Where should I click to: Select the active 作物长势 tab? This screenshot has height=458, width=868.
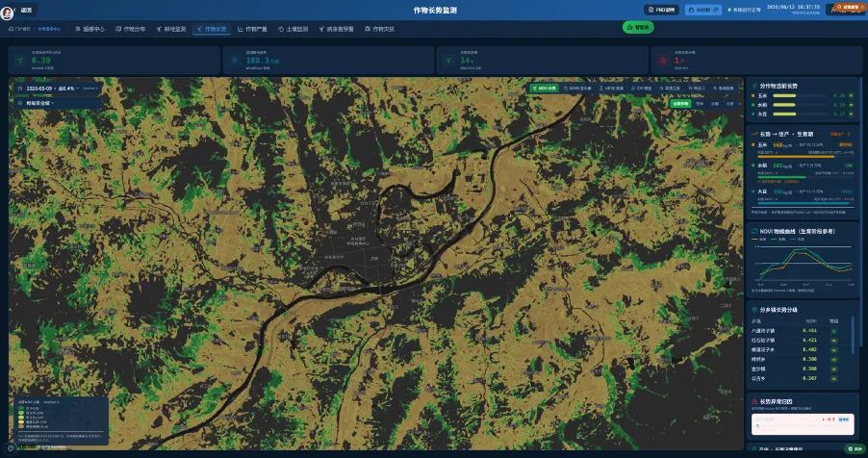(x=212, y=29)
